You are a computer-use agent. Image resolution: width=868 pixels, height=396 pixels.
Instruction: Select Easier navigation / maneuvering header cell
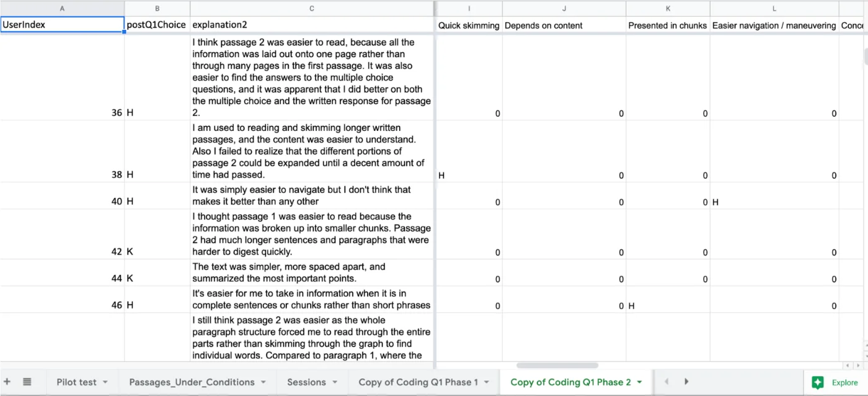774,25
